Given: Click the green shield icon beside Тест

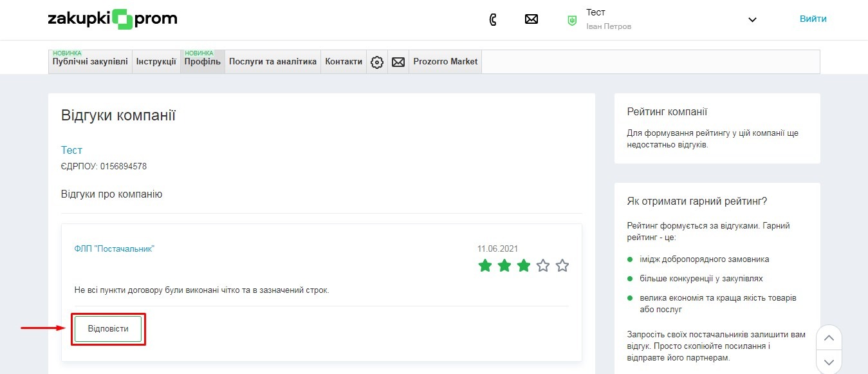Looking at the screenshot, I should point(571,20).
